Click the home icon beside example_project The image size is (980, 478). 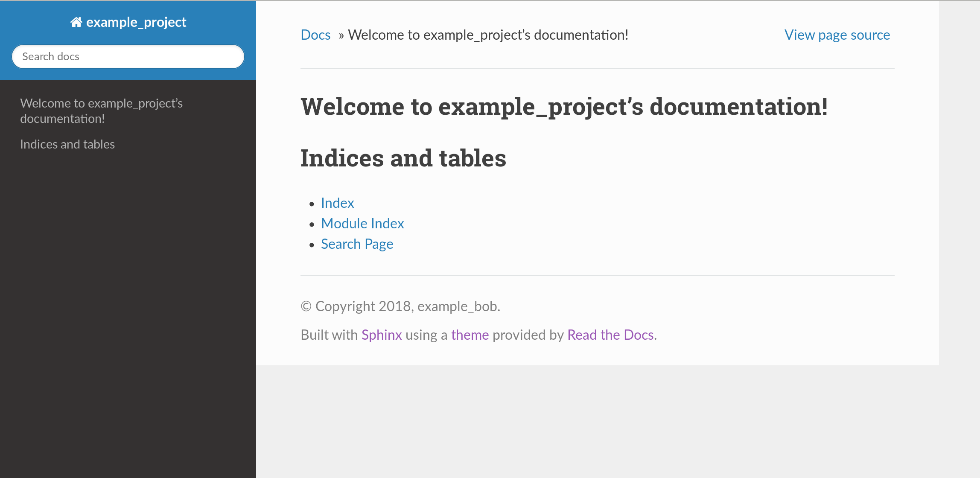coord(76,22)
